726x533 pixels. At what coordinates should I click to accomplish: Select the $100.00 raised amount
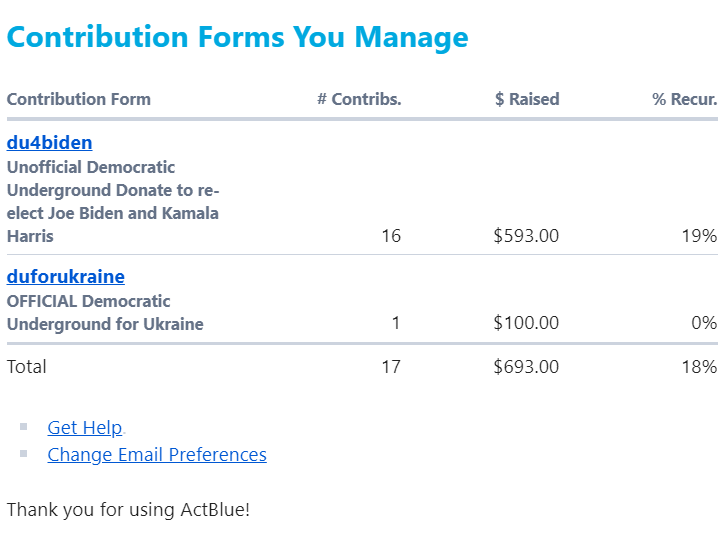pos(526,323)
